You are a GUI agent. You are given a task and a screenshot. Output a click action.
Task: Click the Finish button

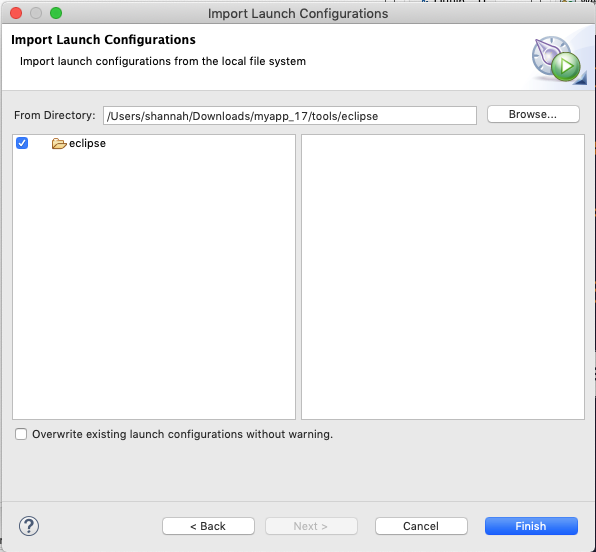pos(531,526)
